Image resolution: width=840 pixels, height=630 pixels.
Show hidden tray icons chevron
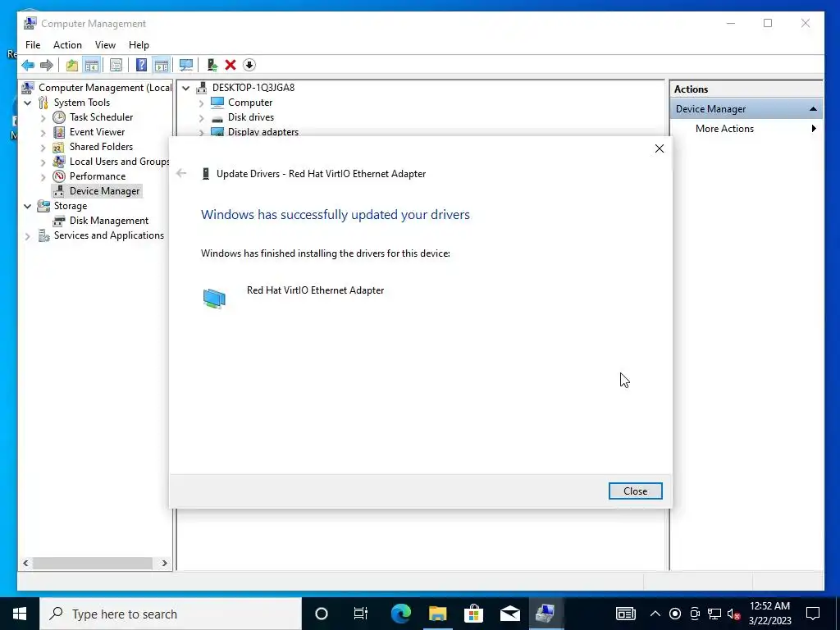coord(655,614)
